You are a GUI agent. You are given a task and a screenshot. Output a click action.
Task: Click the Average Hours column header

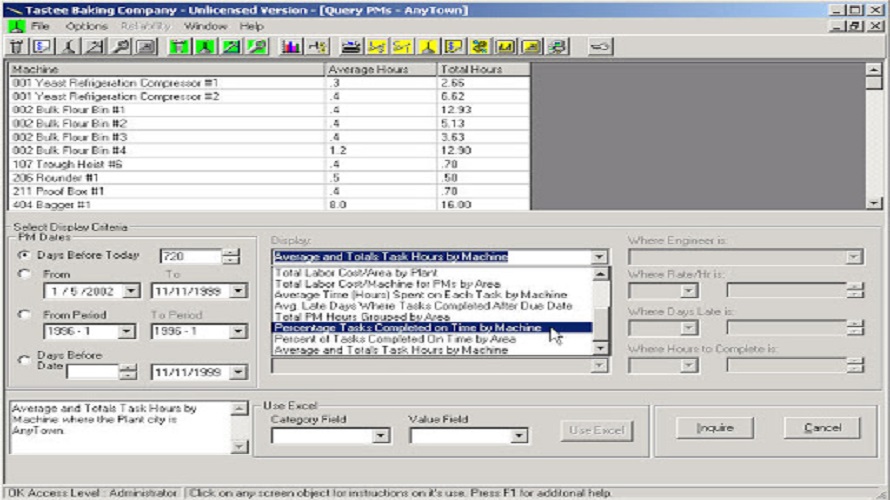coord(380,69)
